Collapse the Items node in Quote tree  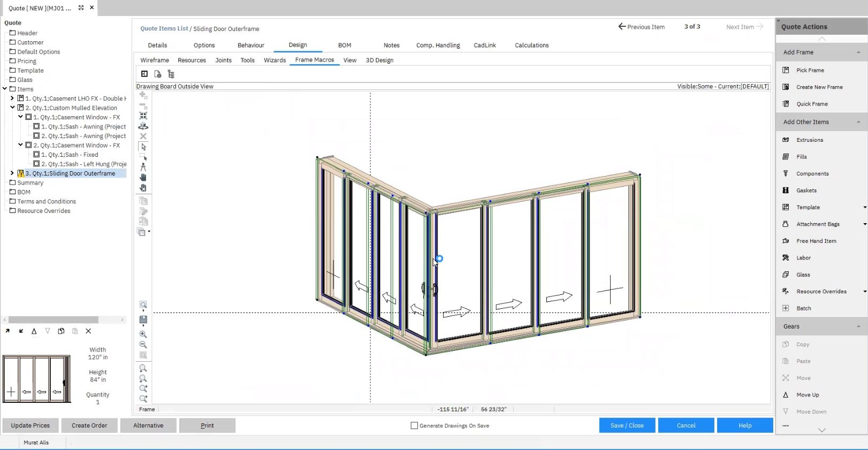[5, 89]
